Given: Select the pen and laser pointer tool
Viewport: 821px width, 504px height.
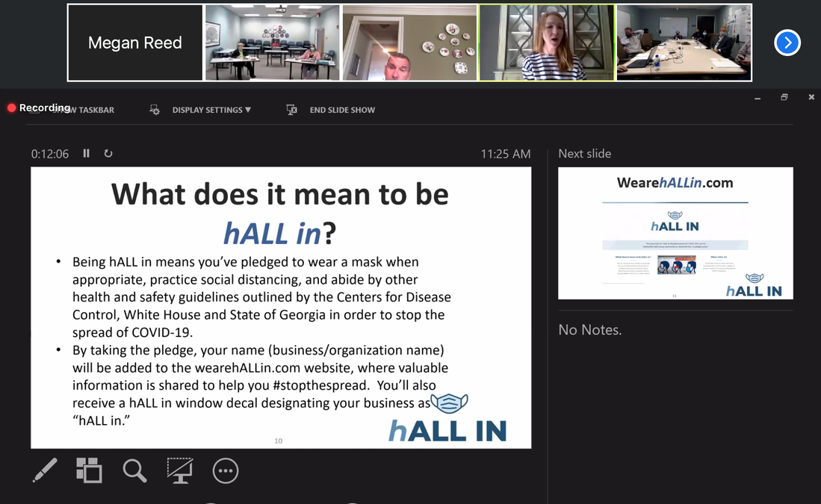Looking at the screenshot, I should (45, 470).
